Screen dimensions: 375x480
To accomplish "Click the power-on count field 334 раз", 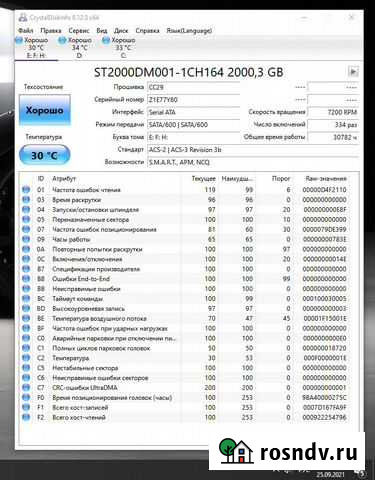I will (x=333, y=125).
